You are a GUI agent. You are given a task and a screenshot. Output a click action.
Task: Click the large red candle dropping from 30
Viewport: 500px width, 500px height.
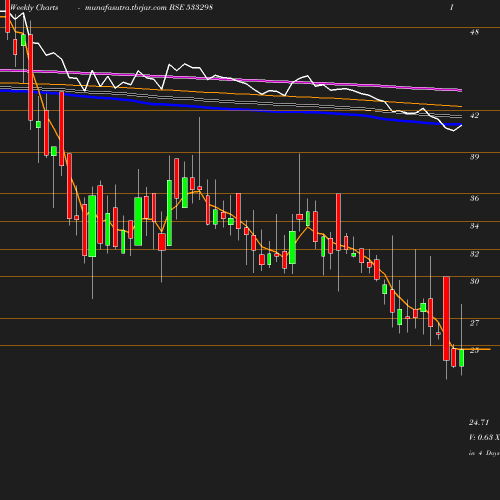click(446, 318)
